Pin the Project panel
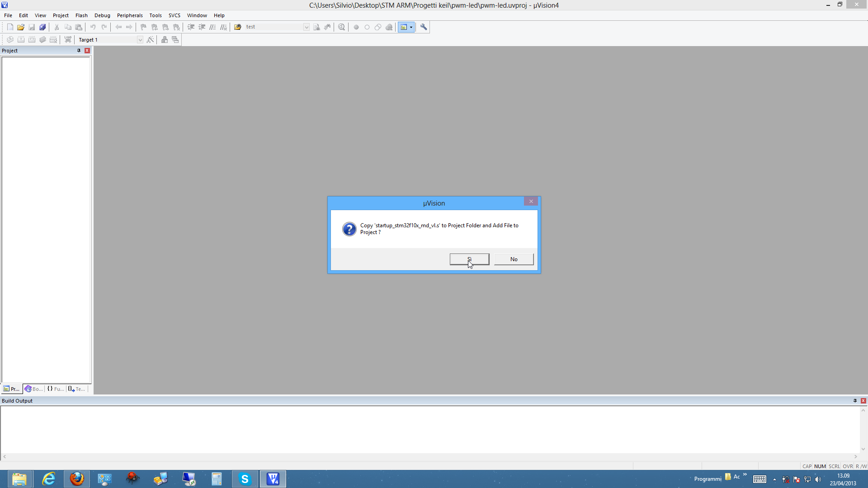868x488 pixels. 79,51
